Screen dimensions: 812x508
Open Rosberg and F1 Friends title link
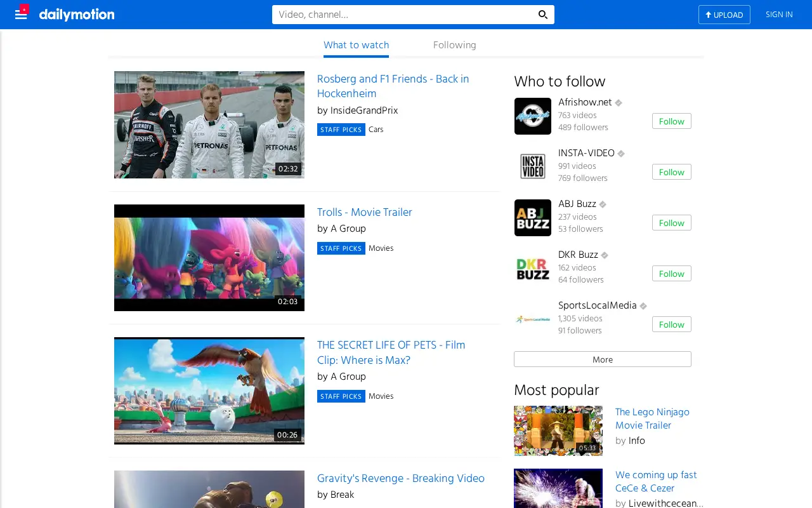coord(393,86)
